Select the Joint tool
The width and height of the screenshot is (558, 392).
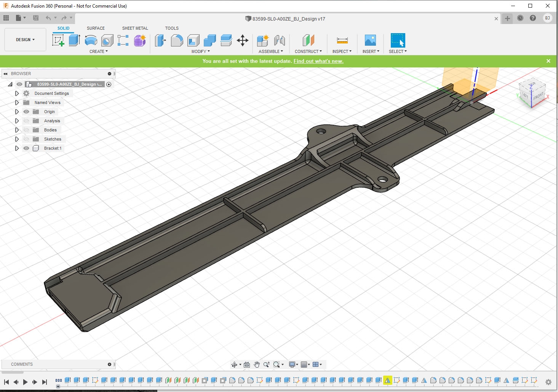point(280,40)
